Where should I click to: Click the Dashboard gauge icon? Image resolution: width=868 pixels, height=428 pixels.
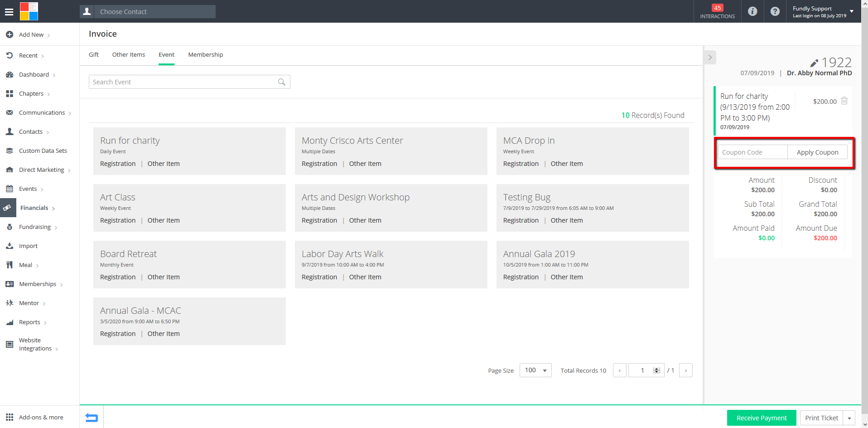tap(10, 74)
